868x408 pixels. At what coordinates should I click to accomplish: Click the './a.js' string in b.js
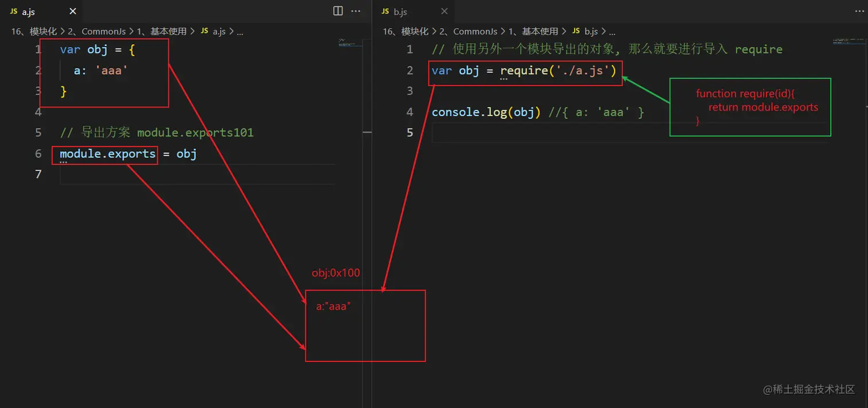point(582,71)
